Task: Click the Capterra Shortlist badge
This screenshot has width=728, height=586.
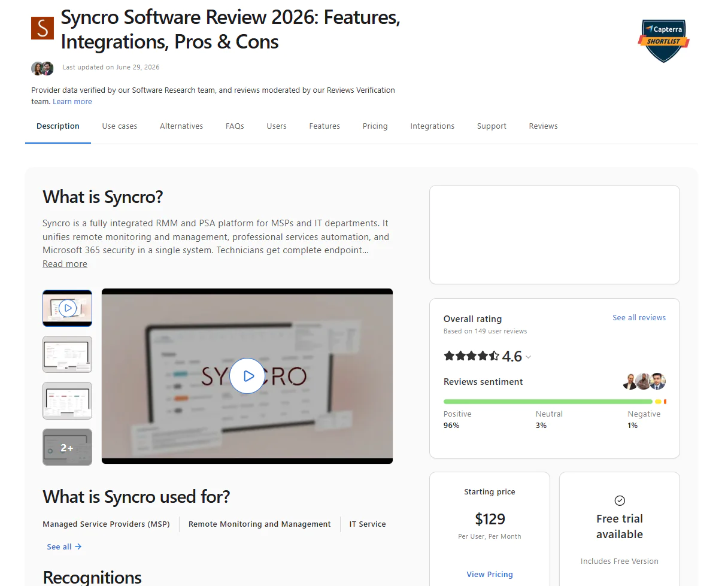Action: pyautogui.click(x=663, y=40)
